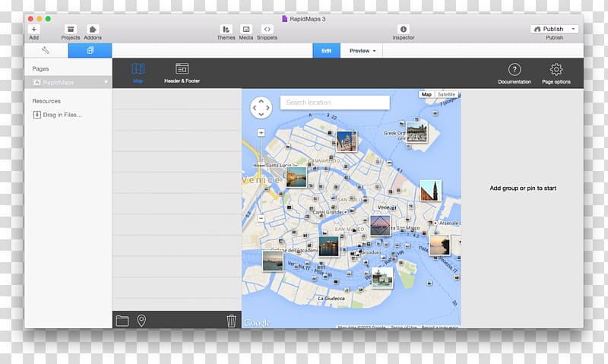
Task: Switch to Edit mode
Action: [327, 51]
